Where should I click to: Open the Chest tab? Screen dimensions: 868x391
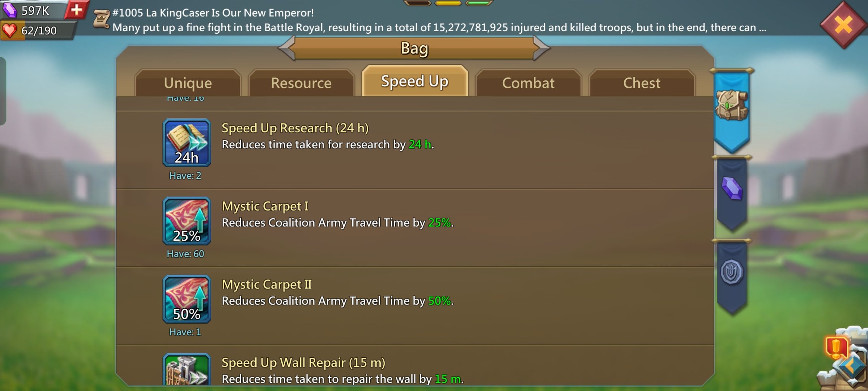click(x=642, y=83)
